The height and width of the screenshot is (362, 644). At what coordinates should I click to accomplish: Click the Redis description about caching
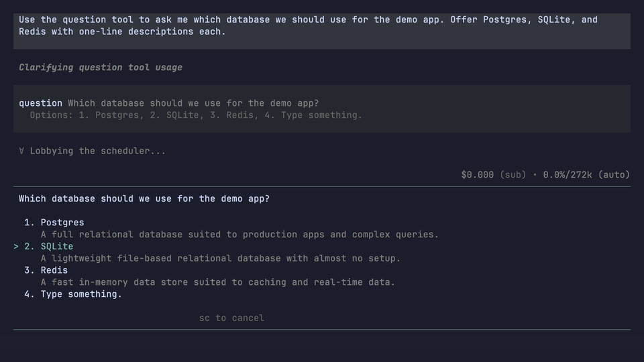(217, 282)
